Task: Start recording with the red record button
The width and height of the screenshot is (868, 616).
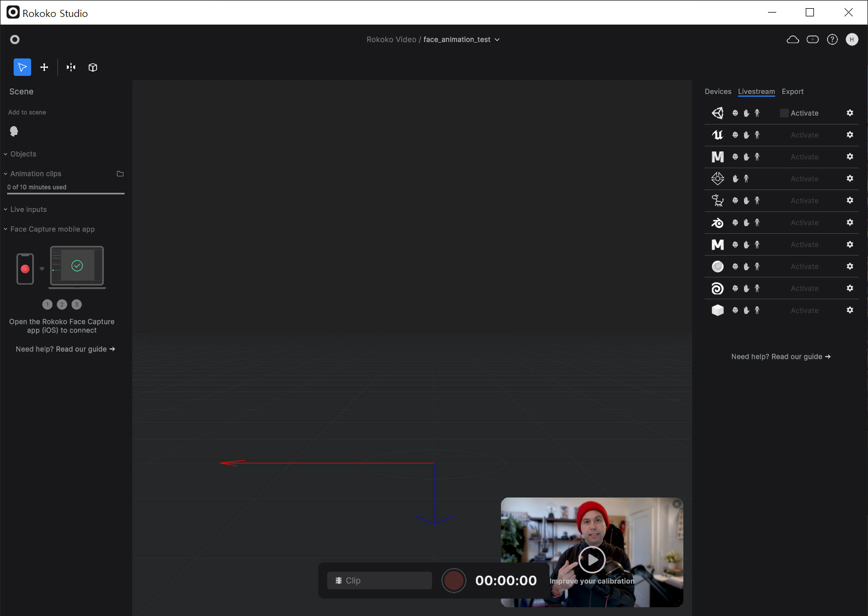Action: coord(453,581)
